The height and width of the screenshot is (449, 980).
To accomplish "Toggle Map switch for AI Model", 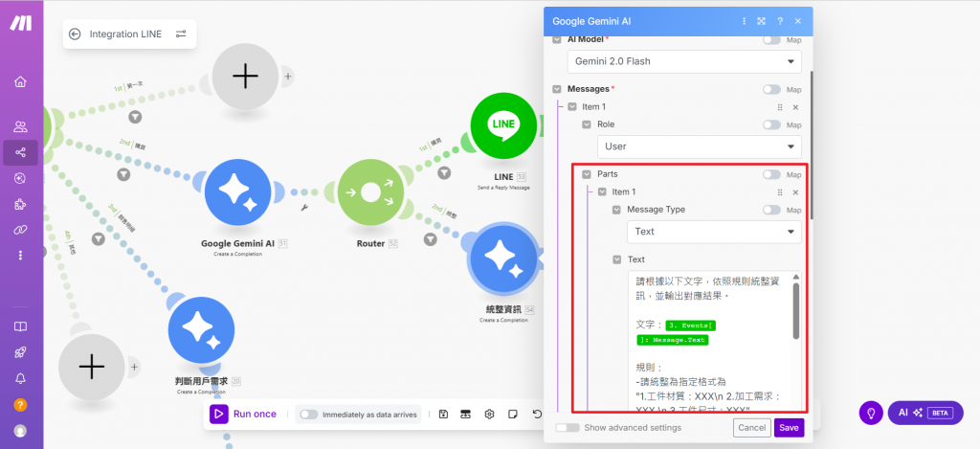I will click(x=771, y=40).
